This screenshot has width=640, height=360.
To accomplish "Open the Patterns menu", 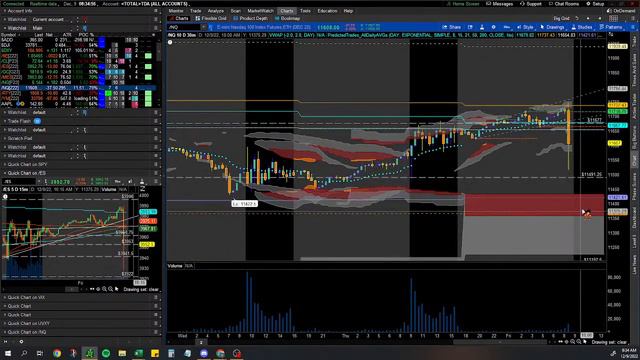I will 611,27.
